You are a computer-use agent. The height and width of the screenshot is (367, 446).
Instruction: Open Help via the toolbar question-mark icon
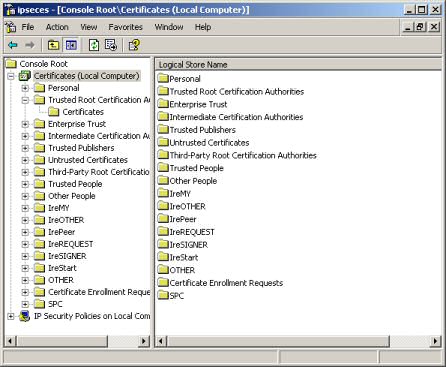point(134,45)
